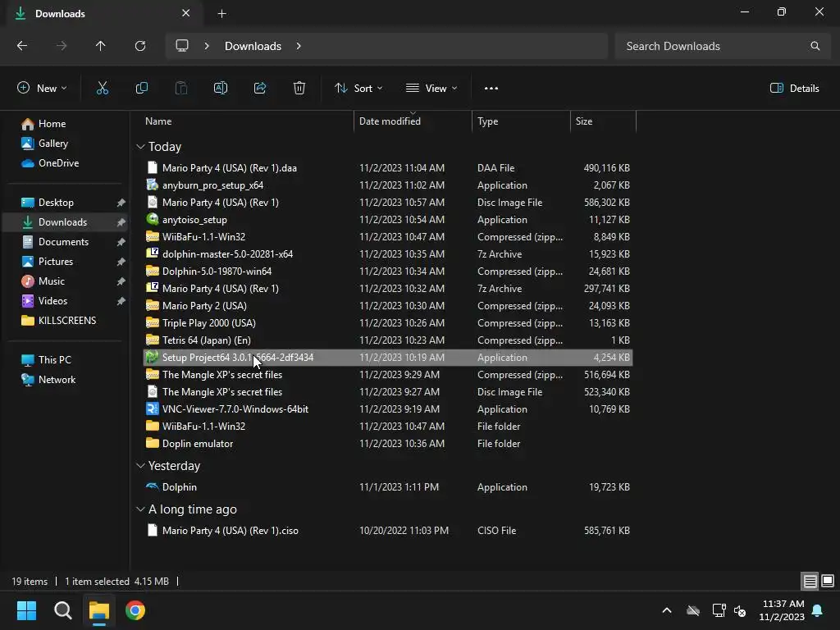840x630 pixels.
Task: Select Mario Party 4 (USA) (Rev 1).daa
Action: point(388,168)
